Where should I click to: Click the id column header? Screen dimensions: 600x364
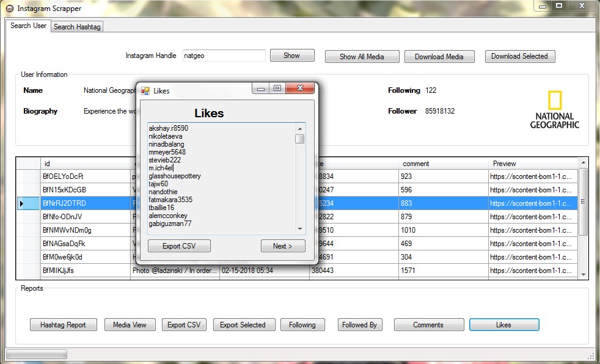pos(86,164)
